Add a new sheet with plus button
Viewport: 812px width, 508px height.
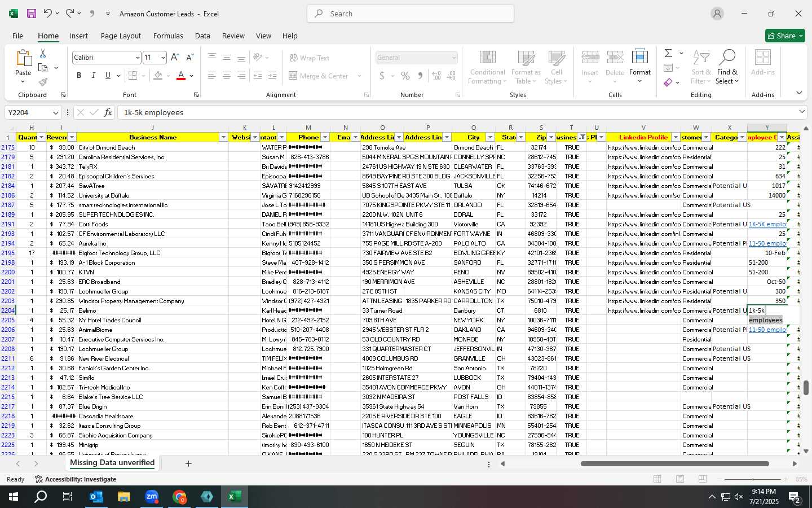tap(188, 463)
